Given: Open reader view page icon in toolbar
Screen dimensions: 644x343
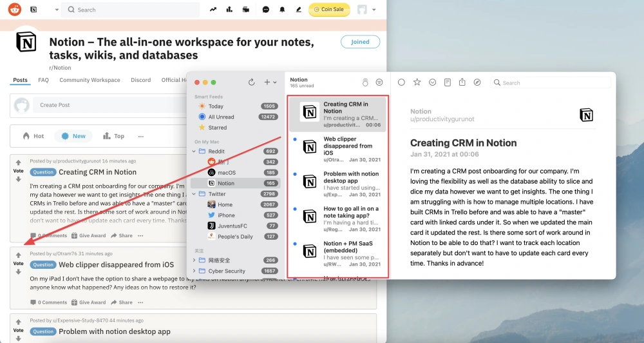Looking at the screenshot, I should click(448, 83).
